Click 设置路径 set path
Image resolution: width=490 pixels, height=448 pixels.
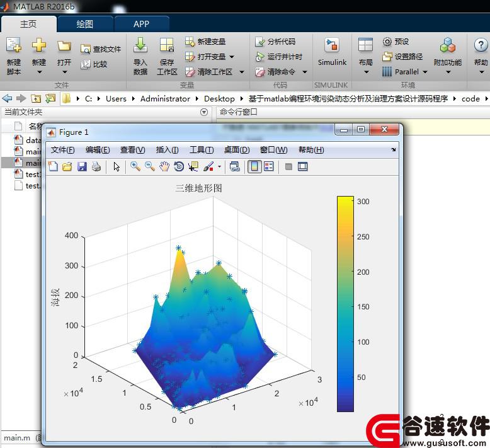(x=402, y=57)
